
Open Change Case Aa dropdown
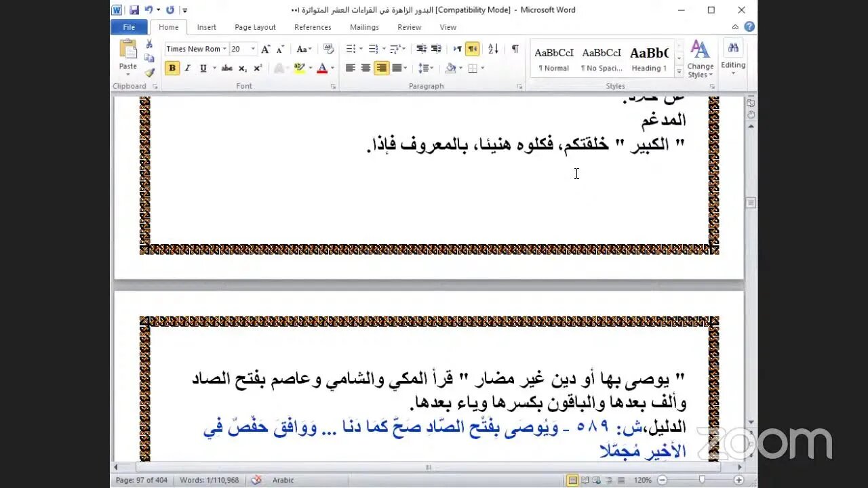(x=304, y=49)
